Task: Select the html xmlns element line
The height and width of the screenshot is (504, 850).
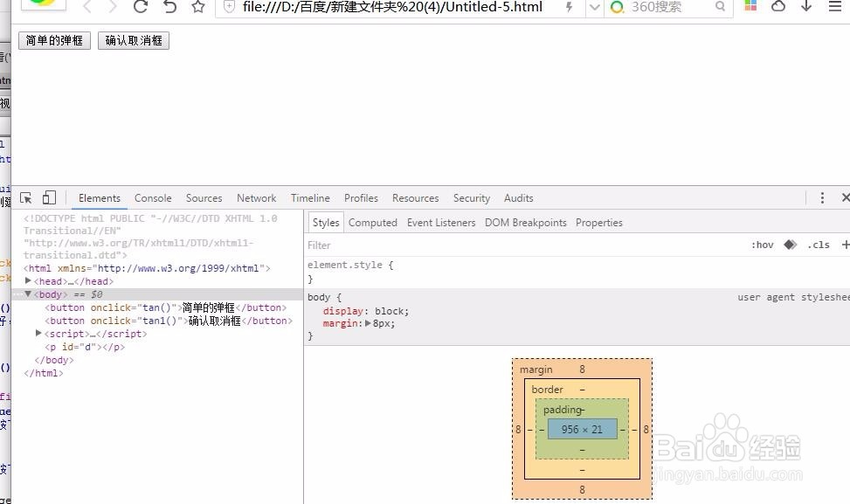Action: click(147, 268)
